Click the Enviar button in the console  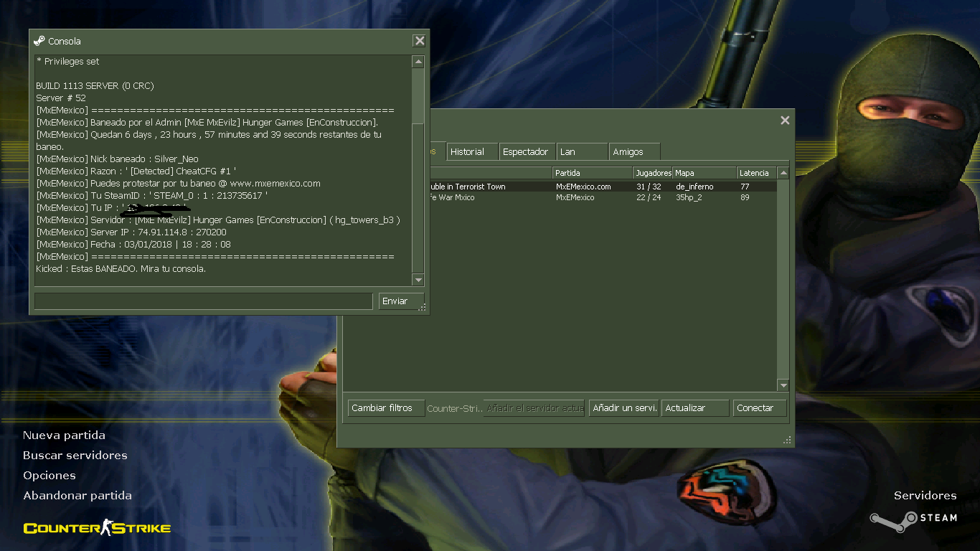(401, 301)
